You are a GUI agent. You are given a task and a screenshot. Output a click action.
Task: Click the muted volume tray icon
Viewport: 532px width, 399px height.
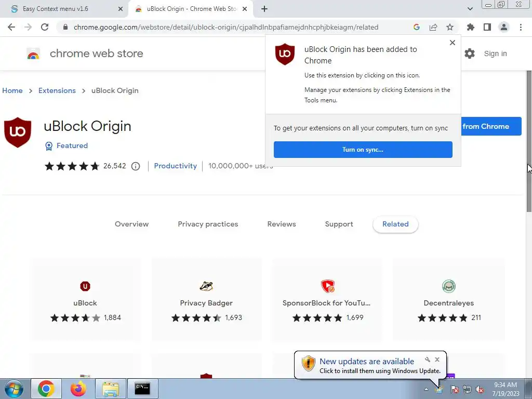pos(480,390)
